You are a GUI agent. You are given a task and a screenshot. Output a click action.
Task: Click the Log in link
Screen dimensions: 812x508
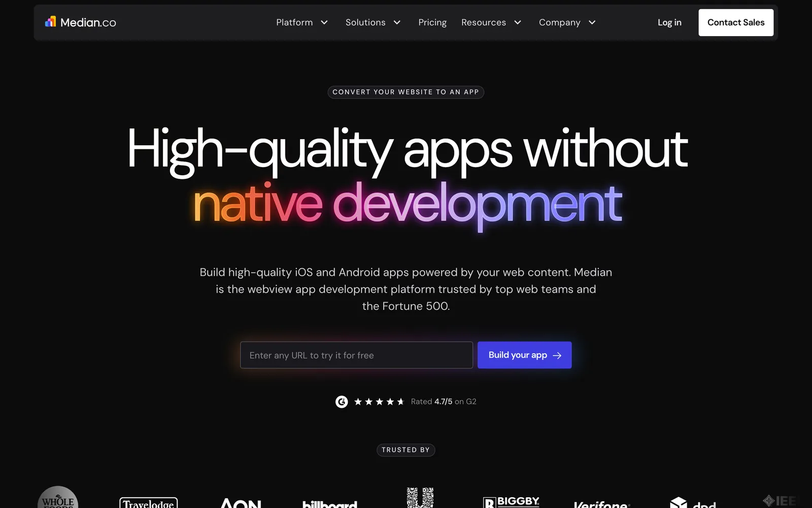click(x=669, y=22)
